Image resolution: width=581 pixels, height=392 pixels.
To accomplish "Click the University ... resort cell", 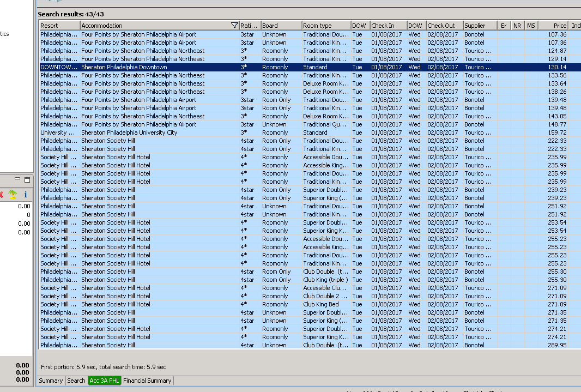I will pyautogui.click(x=59, y=132).
